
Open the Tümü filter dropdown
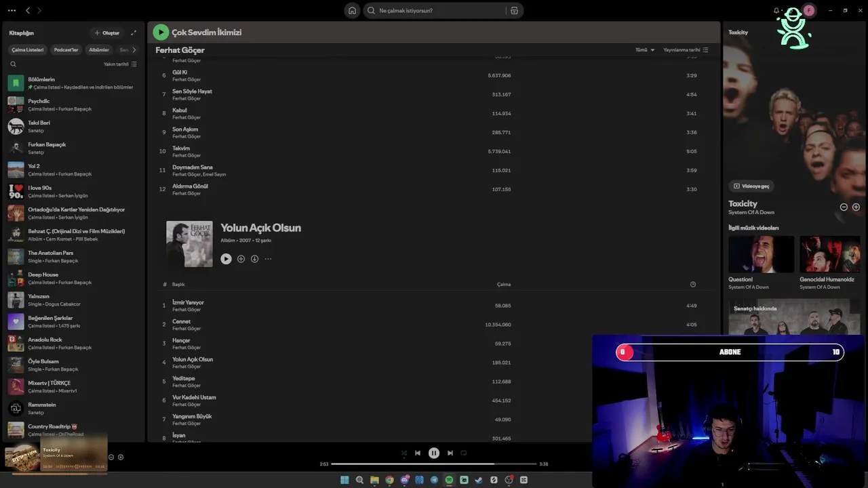[645, 49]
